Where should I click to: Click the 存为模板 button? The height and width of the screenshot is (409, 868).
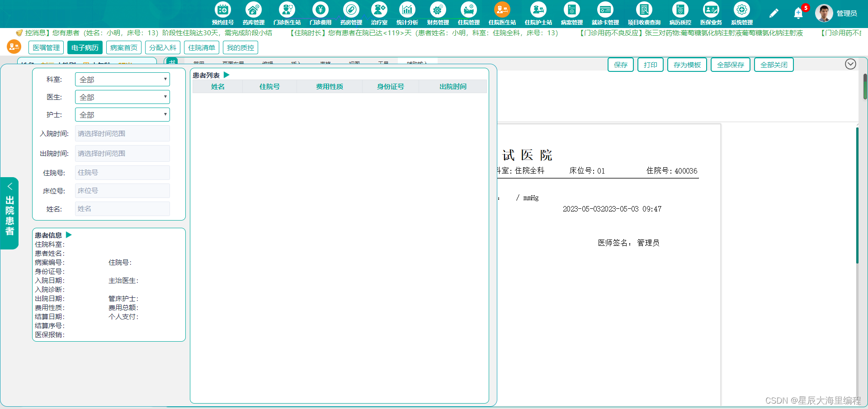[687, 65]
